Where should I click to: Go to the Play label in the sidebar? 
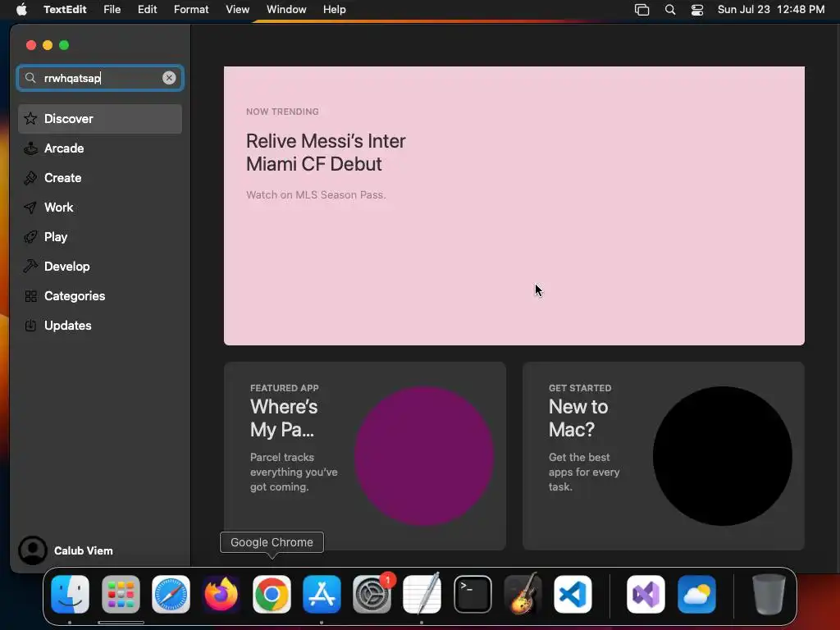click(56, 237)
